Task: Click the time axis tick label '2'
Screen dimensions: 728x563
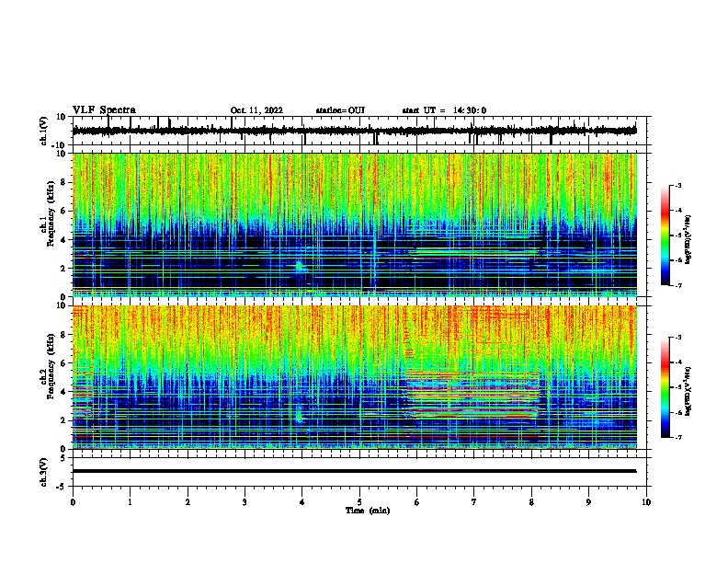Action: point(188,502)
